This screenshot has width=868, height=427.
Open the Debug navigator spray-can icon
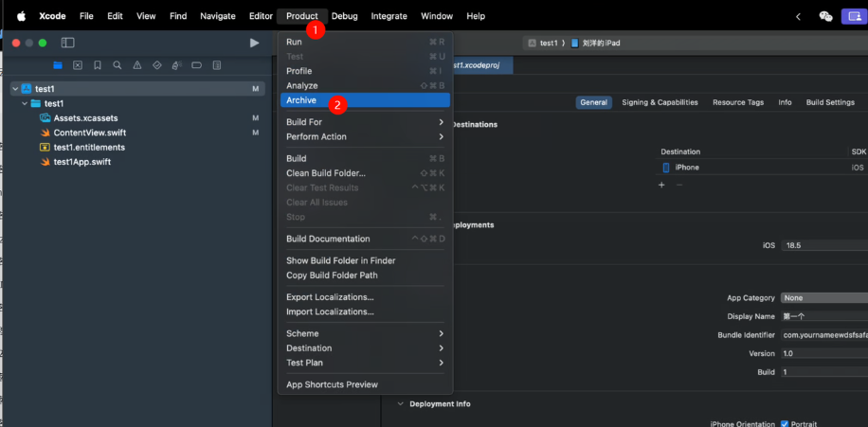point(176,65)
